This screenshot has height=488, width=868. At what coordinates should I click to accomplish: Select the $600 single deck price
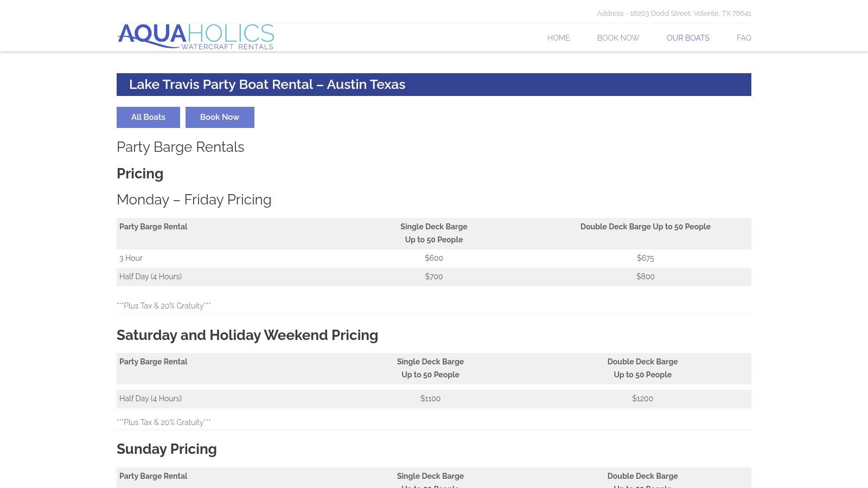434,258
